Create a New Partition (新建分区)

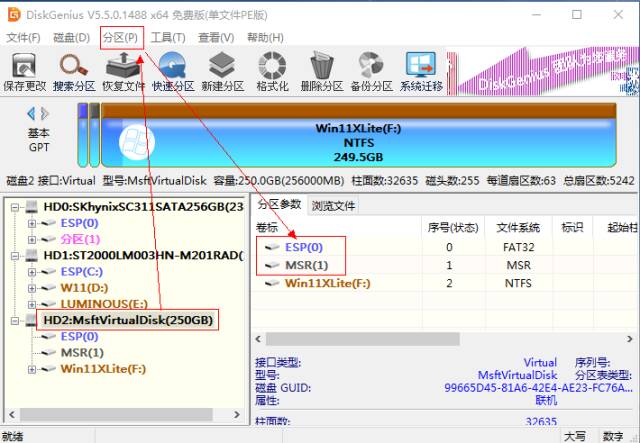[222, 72]
